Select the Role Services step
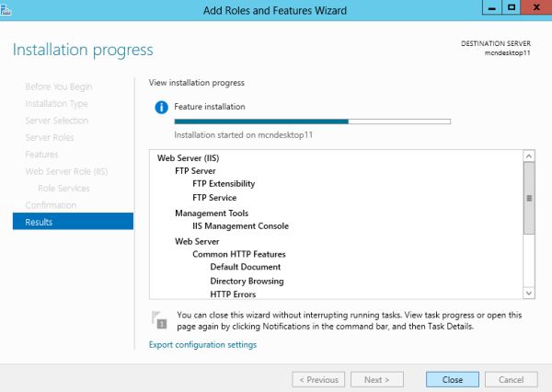 tap(63, 188)
